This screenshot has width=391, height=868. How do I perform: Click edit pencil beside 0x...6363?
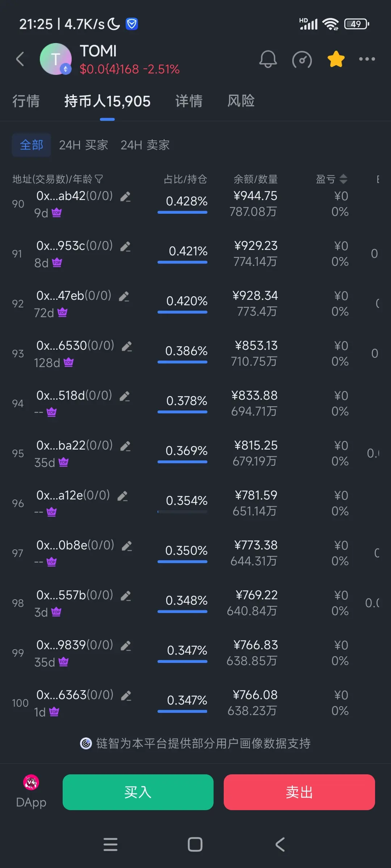126,696
